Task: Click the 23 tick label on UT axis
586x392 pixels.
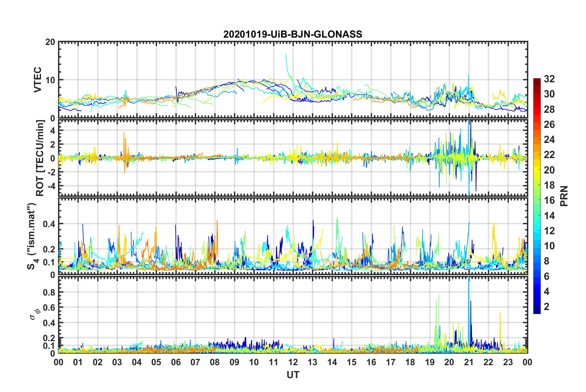Action: point(508,362)
